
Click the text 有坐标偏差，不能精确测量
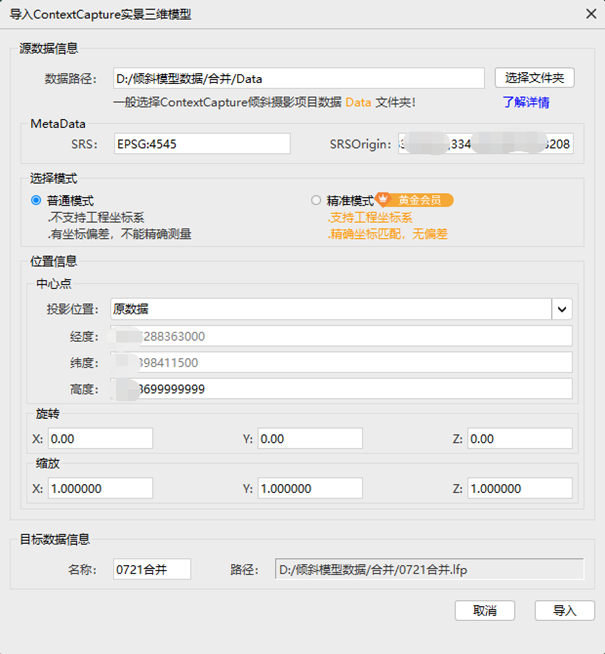click(x=119, y=234)
